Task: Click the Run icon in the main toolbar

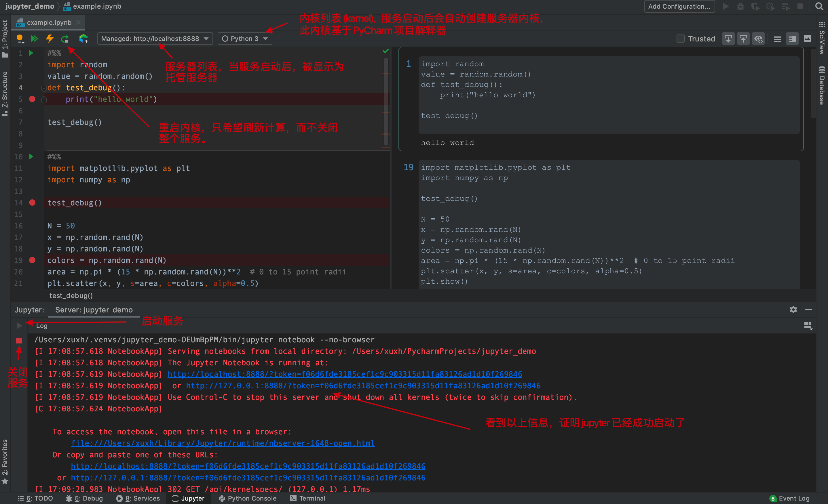Action: tap(726, 6)
